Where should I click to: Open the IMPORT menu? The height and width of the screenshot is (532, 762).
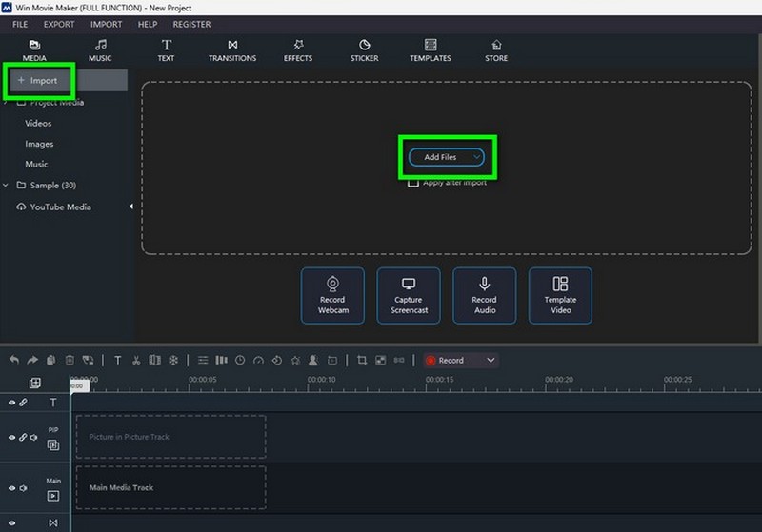[106, 25]
